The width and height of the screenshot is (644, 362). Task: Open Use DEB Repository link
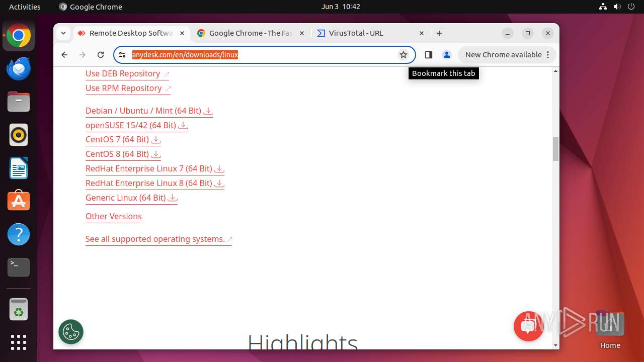pyautogui.click(x=127, y=74)
